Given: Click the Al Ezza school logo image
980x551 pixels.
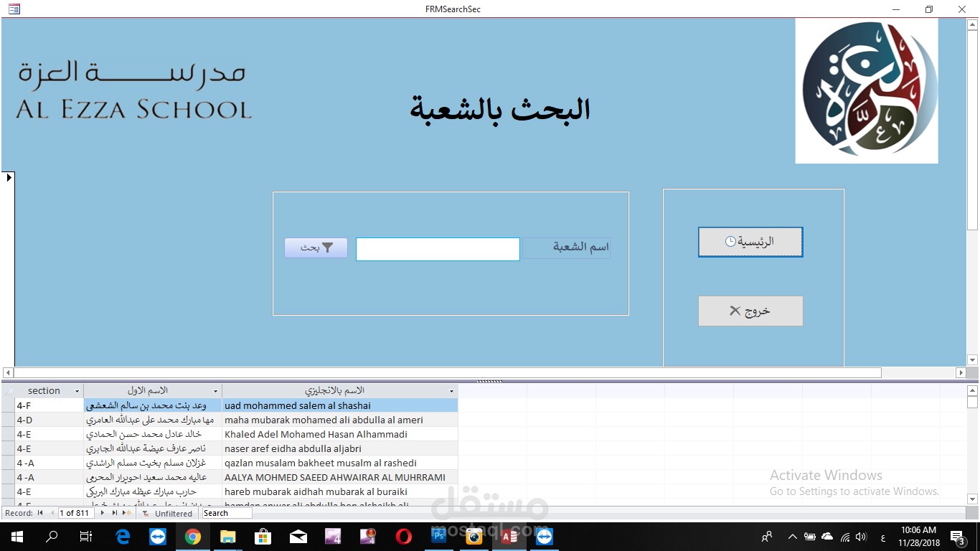Looking at the screenshot, I should click(x=867, y=91).
